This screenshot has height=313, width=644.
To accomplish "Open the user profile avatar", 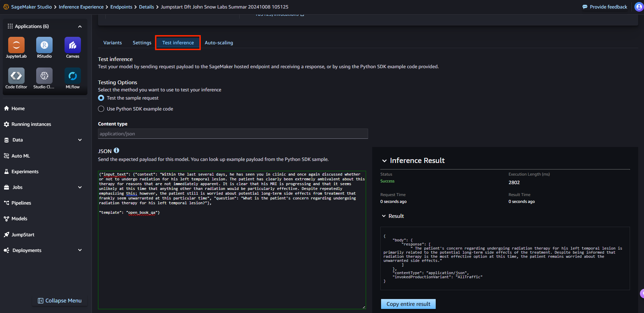I will coord(639,7).
